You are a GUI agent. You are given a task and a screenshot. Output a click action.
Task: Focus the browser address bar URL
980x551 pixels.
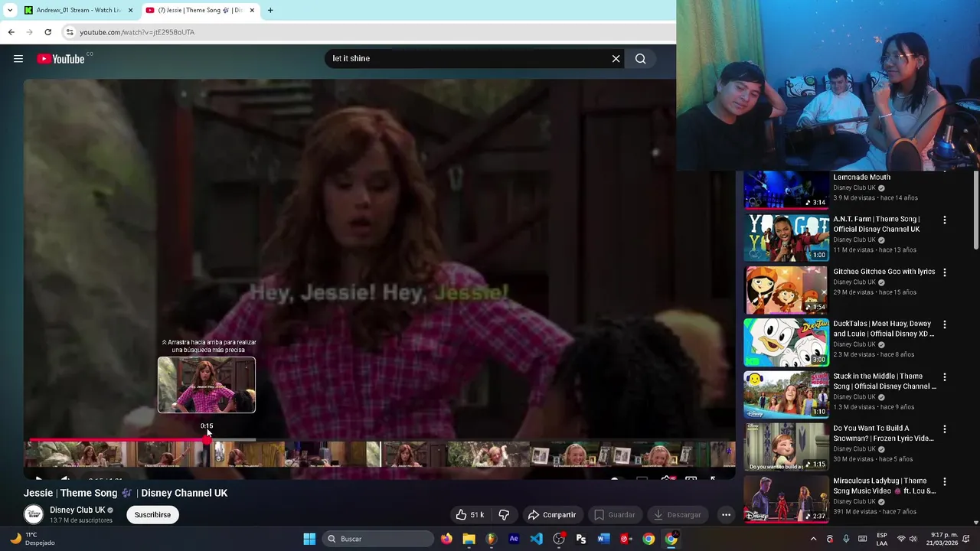tap(137, 32)
